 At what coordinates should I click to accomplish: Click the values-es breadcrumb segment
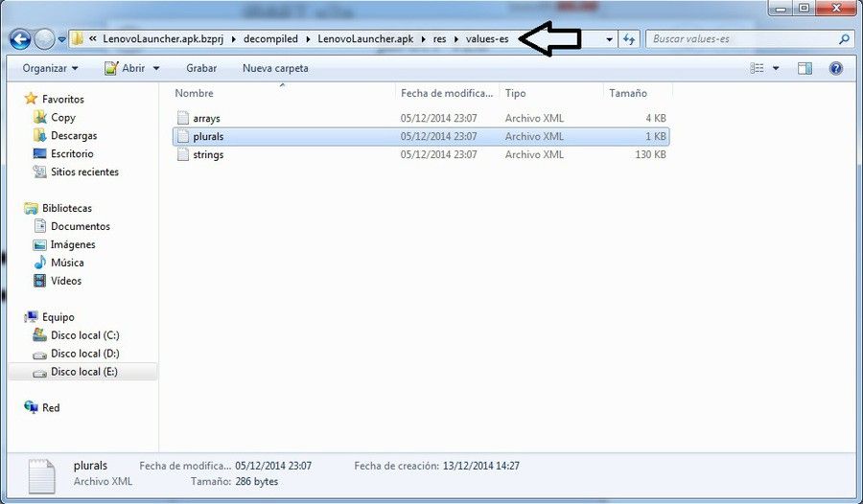487,39
